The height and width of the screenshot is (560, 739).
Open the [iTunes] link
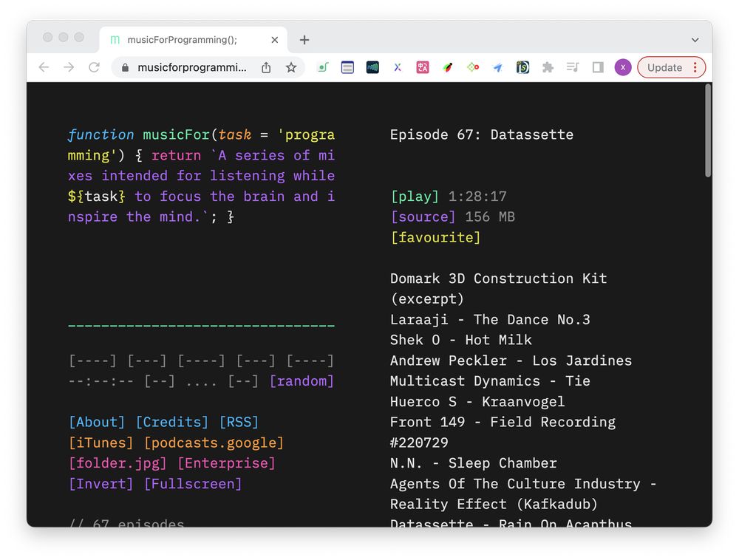pos(101,443)
